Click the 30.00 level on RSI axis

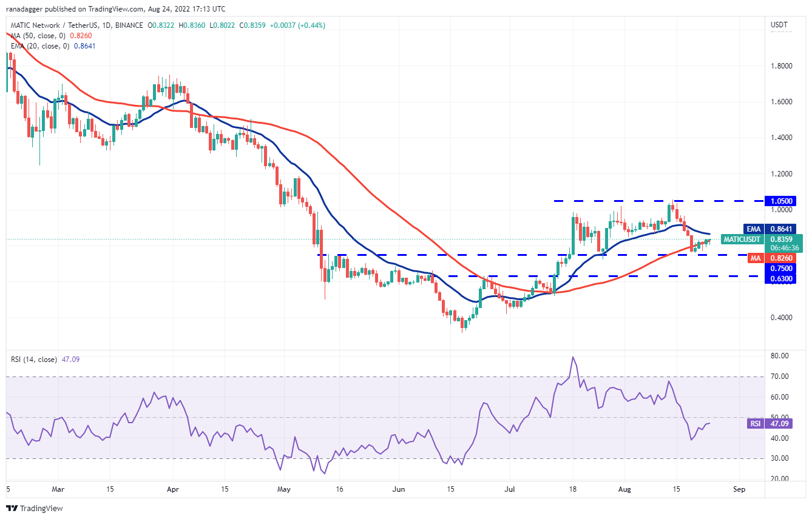pos(781,458)
